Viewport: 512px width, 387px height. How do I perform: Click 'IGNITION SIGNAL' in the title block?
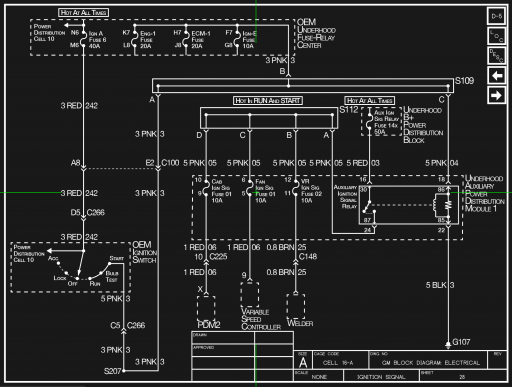click(381, 377)
